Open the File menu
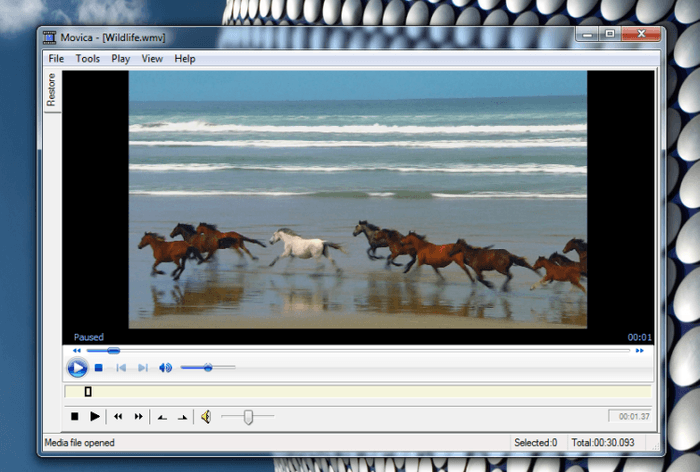700x472 pixels. coord(56,58)
